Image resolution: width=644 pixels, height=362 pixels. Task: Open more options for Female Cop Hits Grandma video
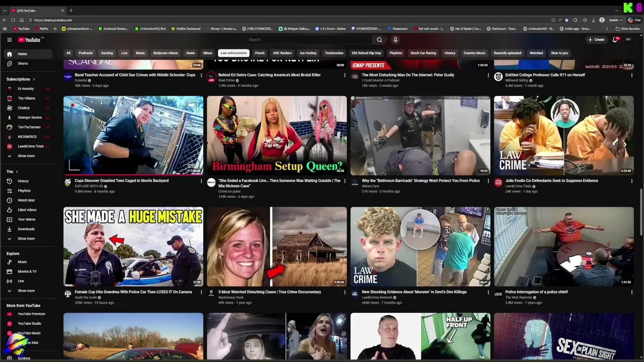coord(201,292)
